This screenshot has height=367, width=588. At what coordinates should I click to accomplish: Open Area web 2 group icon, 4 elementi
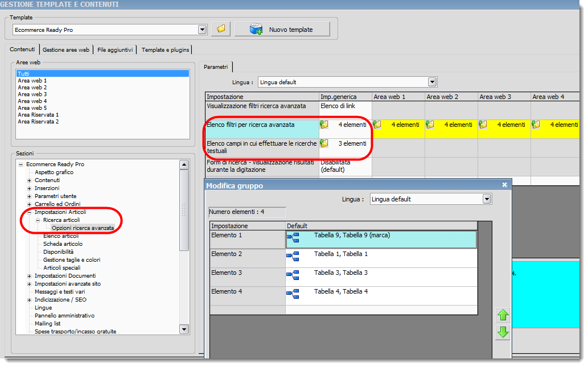click(430, 125)
